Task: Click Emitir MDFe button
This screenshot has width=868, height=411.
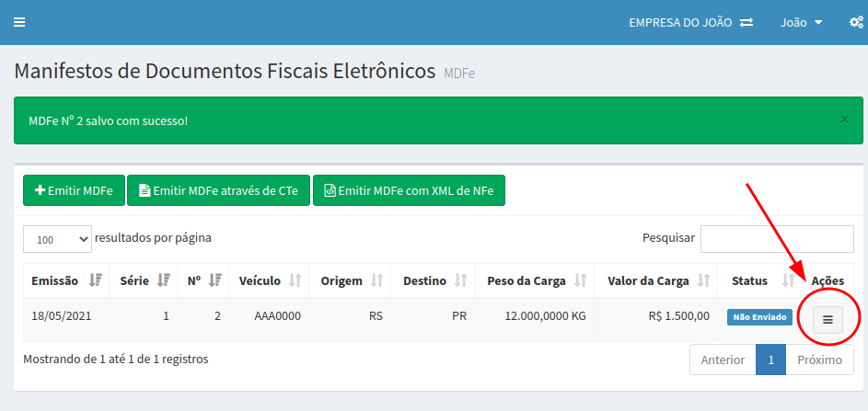Action: [74, 191]
